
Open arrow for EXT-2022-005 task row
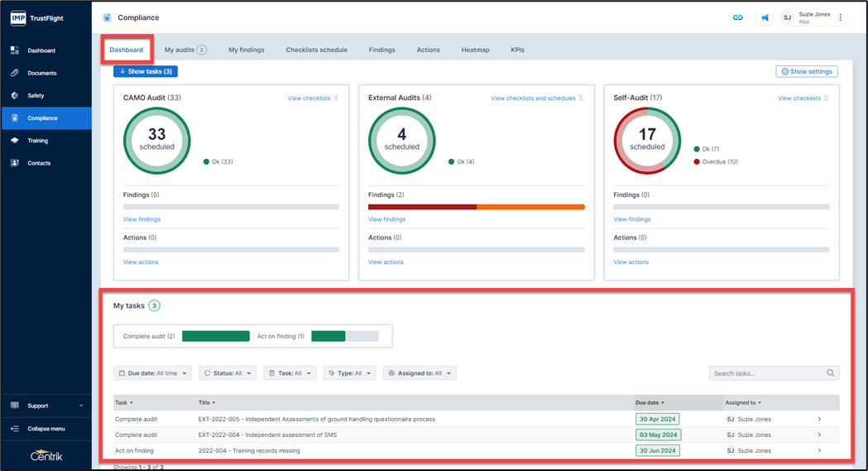[819, 419]
